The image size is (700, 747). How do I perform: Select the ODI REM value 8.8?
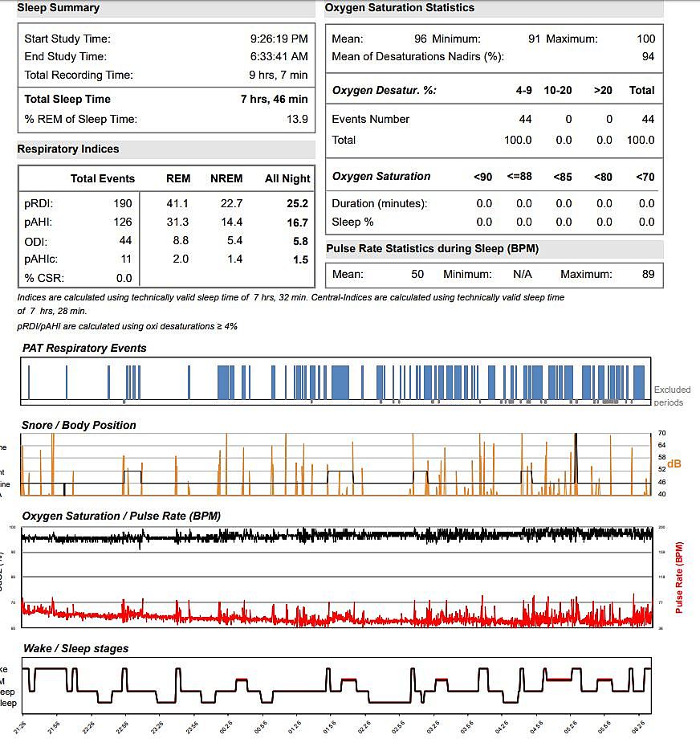(181, 241)
